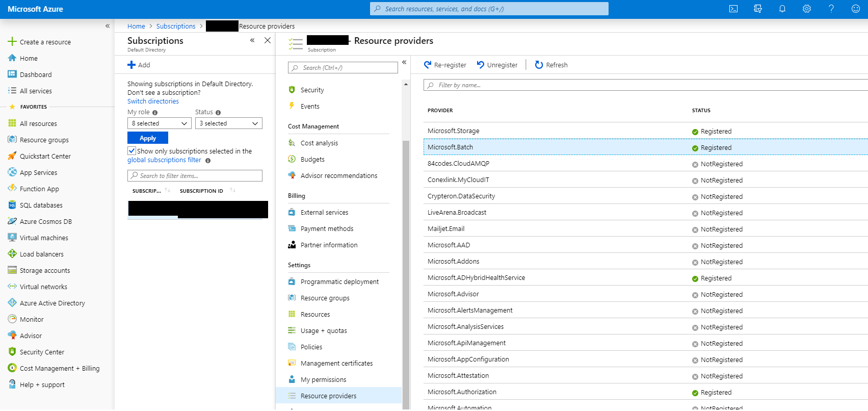The width and height of the screenshot is (868, 411).
Task: Click the Apply button
Action: 148,138
